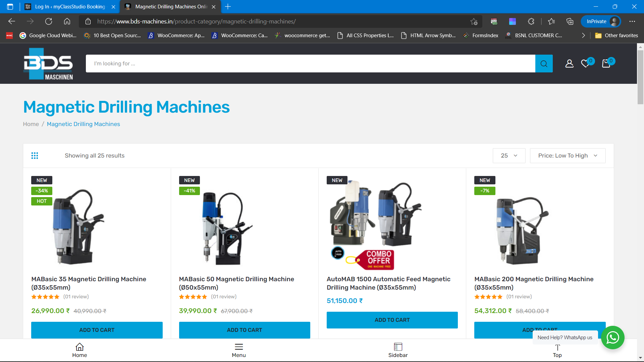Switch product view with grid icon
644x362 pixels.
(35, 156)
